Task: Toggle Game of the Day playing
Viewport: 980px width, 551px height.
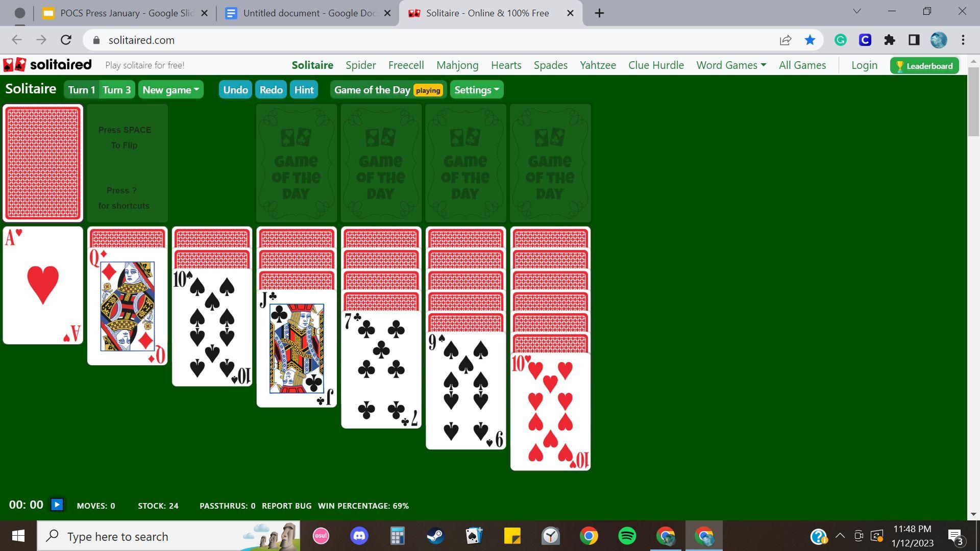Action: 387,90
